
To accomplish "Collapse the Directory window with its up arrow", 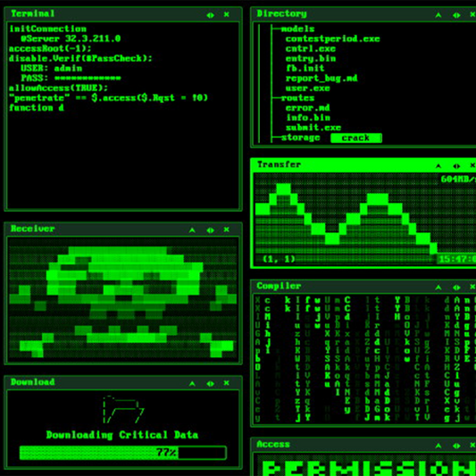I will (x=438, y=15).
